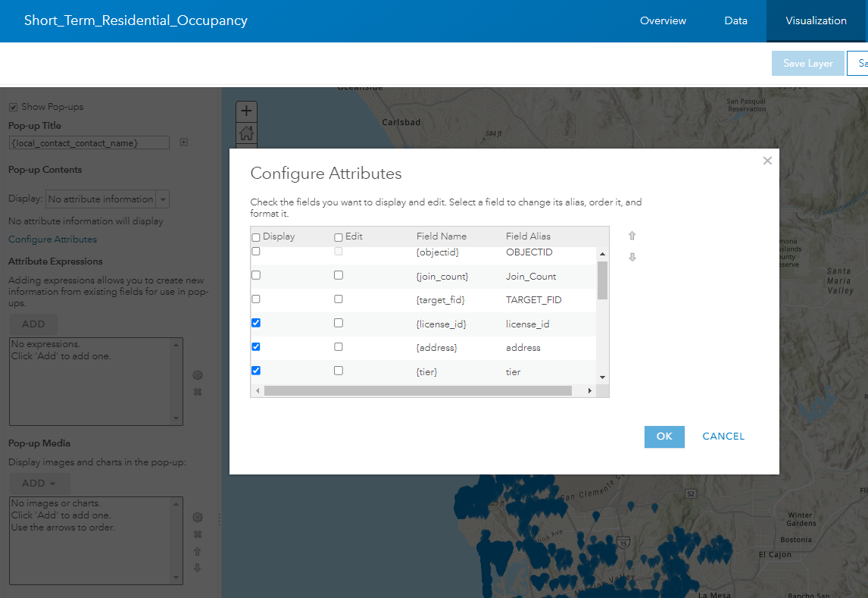
Task: Edit the Pop-up Title input field
Action: pyautogui.click(x=89, y=142)
